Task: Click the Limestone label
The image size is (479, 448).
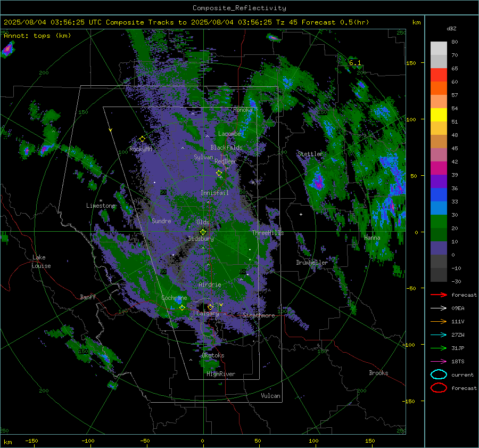Action: (x=101, y=206)
